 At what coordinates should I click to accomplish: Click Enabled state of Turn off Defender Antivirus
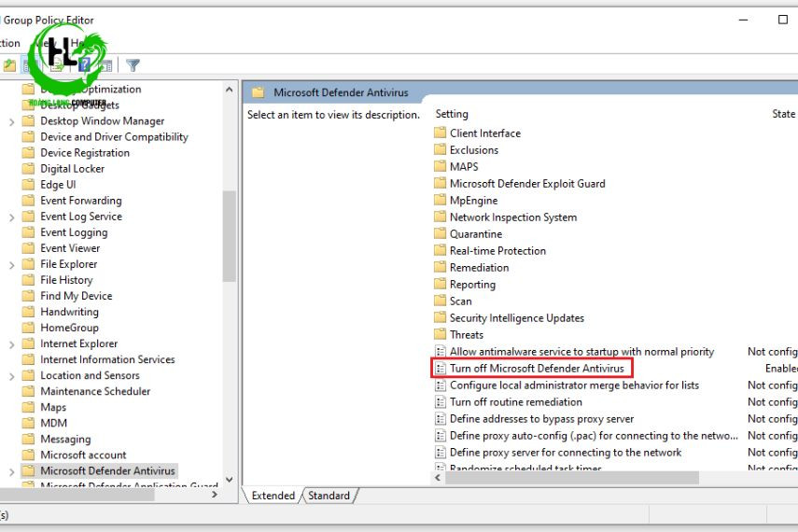click(781, 368)
